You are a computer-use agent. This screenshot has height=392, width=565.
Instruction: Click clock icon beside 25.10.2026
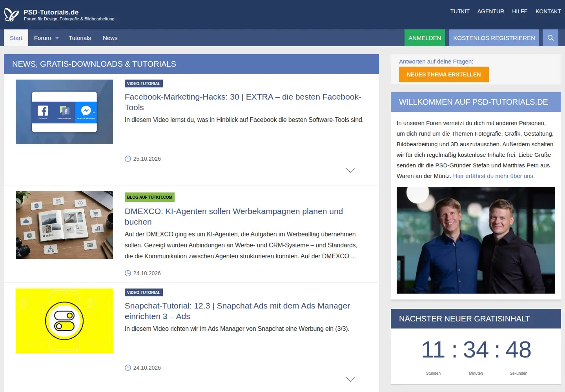pyautogui.click(x=128, y=159)
